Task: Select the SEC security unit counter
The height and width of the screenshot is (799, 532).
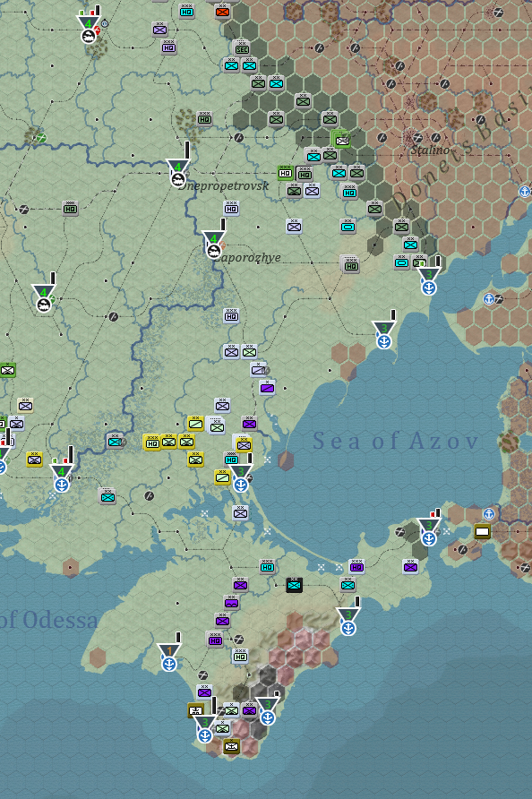Action: (242, 48)
